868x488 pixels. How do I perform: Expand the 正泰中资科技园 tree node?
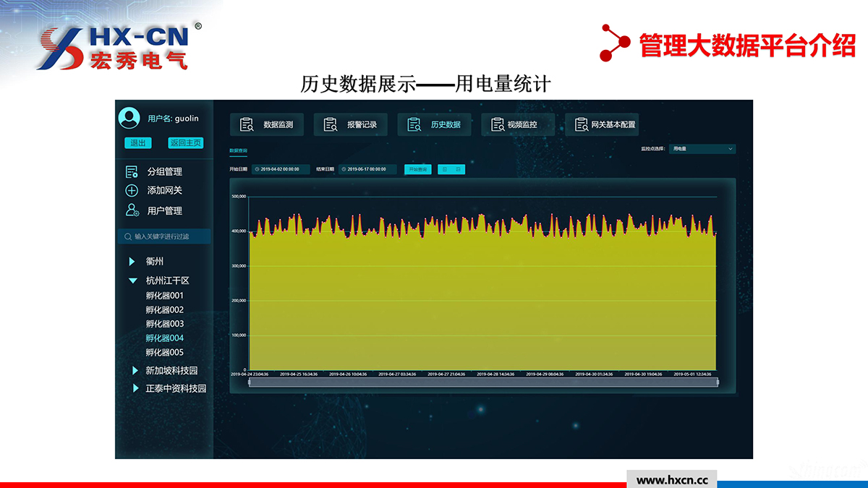click(x=135, y=388)
